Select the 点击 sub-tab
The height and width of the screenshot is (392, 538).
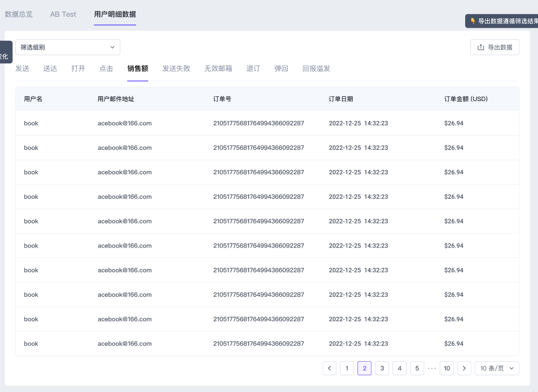[106, 69]
